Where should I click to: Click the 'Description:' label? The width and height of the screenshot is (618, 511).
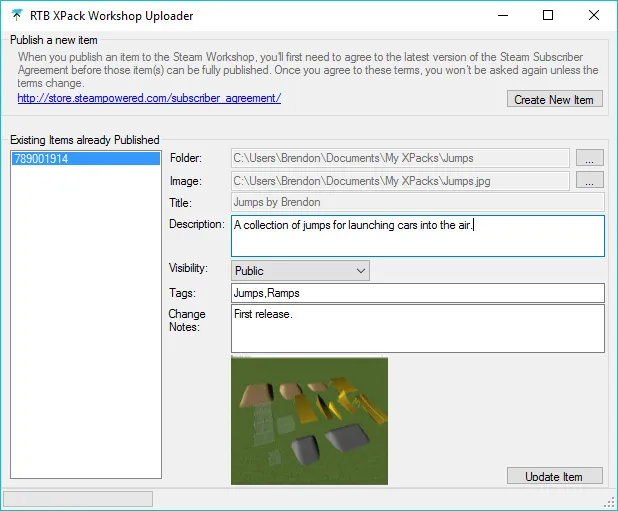pyautogui.click(x=197, y=224)
